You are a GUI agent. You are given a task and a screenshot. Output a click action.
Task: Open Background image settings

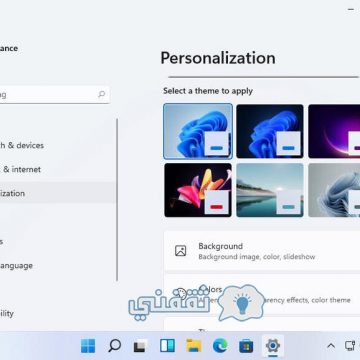262,251
